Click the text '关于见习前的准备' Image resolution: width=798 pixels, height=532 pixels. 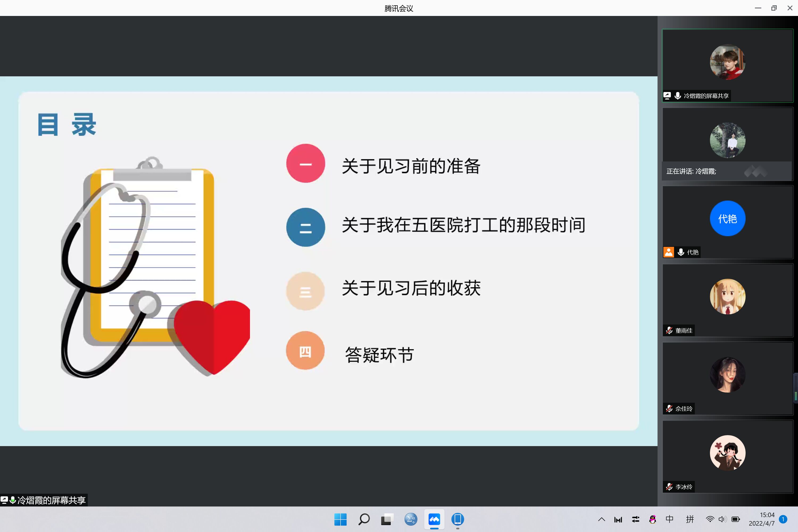pyautogui.click(x=411, y=166)
